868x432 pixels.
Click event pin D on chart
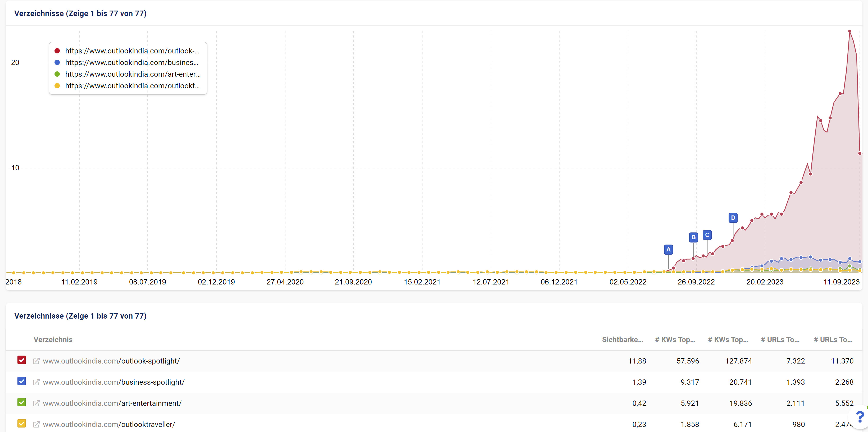(733, 218)
